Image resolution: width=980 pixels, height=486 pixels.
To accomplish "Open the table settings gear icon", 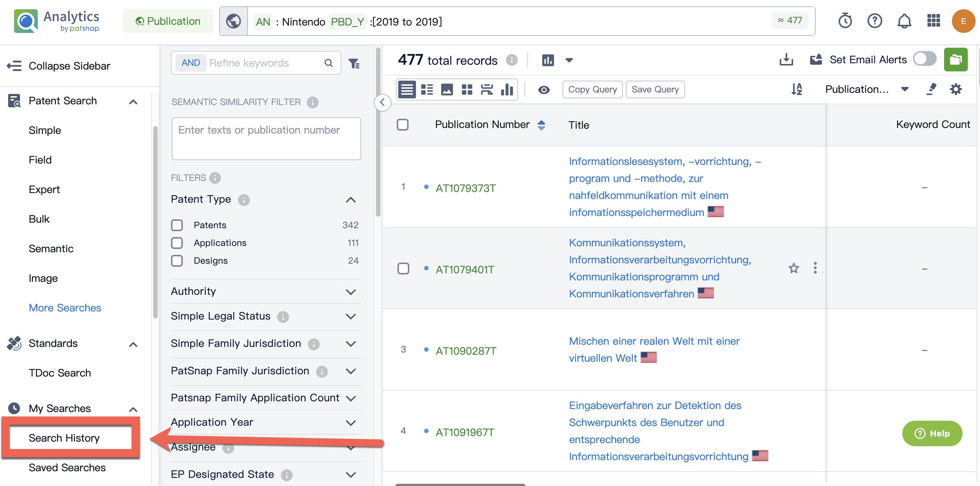I will point(955,90).
